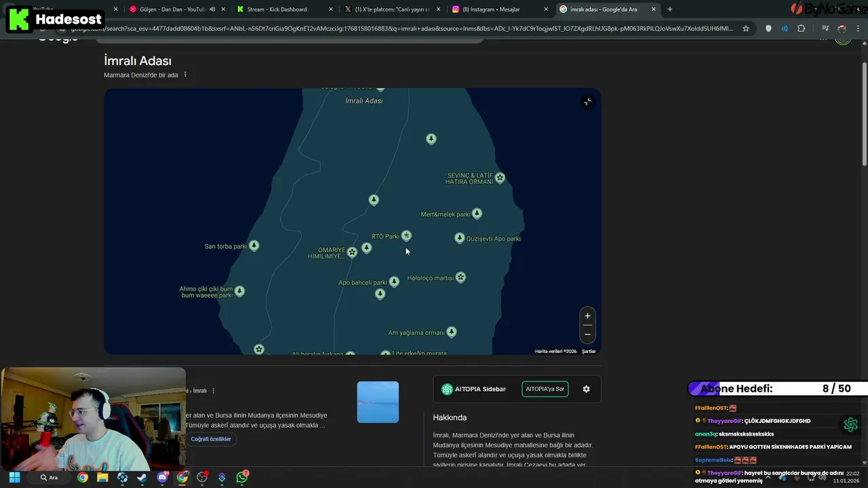Select the Mert&melek parkı pin

click(477, 213)
